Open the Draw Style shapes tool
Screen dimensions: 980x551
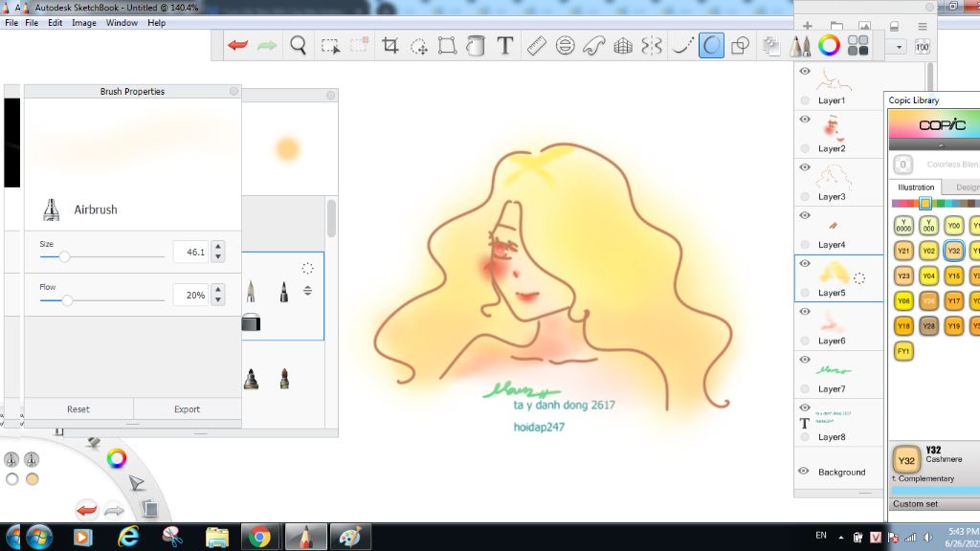click(x=740, y=46)
